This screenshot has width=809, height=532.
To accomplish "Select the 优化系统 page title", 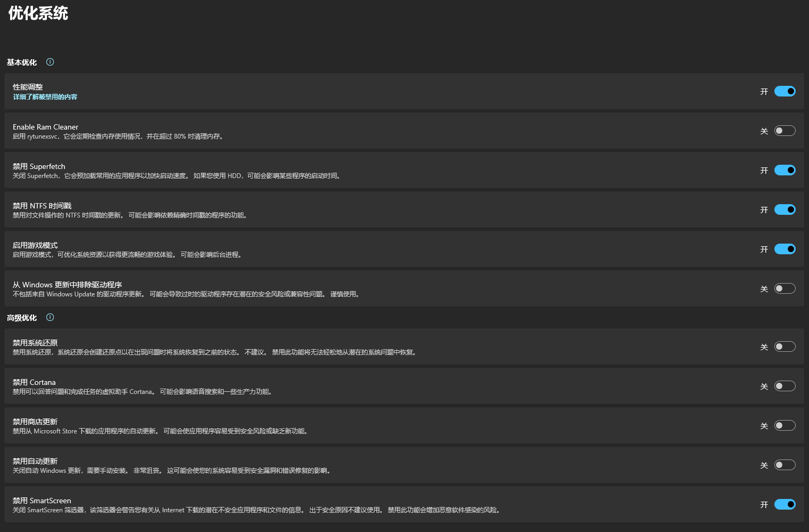I will pos(38,13).
